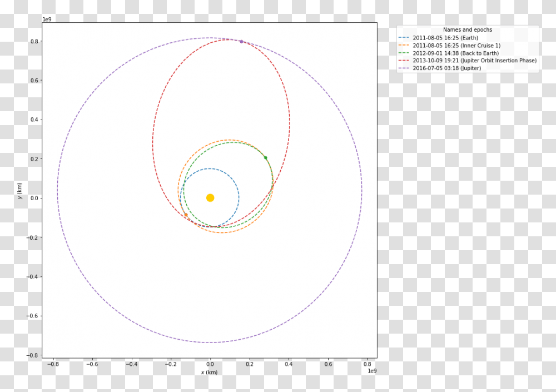Click the 'y (km)' axis label

click(x=19, y=191)
